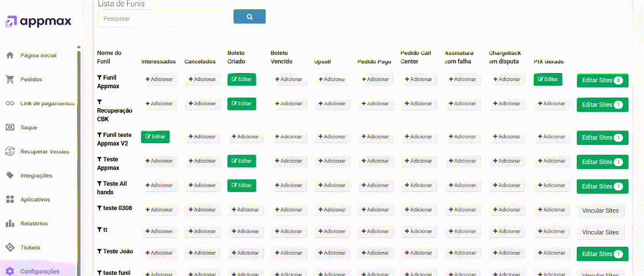Click the Página inicial home icon

pos(10,55)
